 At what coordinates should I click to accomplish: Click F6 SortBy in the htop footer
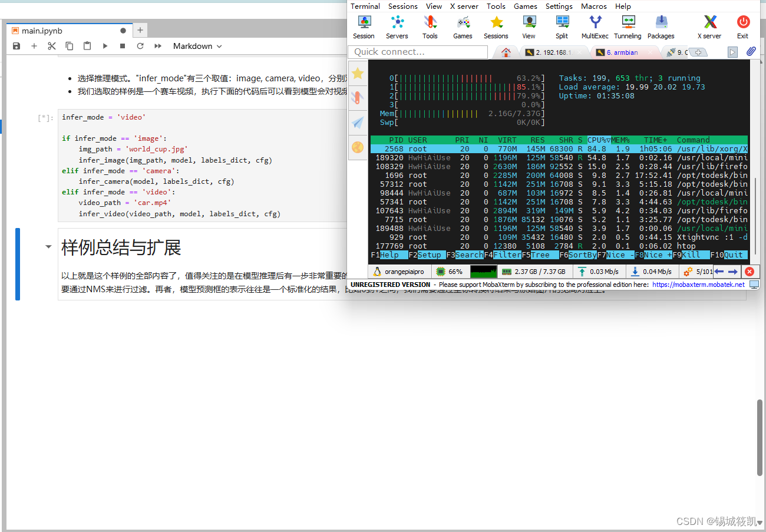(x=578, y=255)
